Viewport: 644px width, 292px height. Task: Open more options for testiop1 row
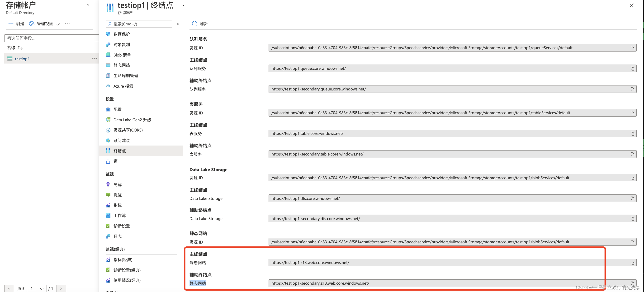tap(95, 58)
